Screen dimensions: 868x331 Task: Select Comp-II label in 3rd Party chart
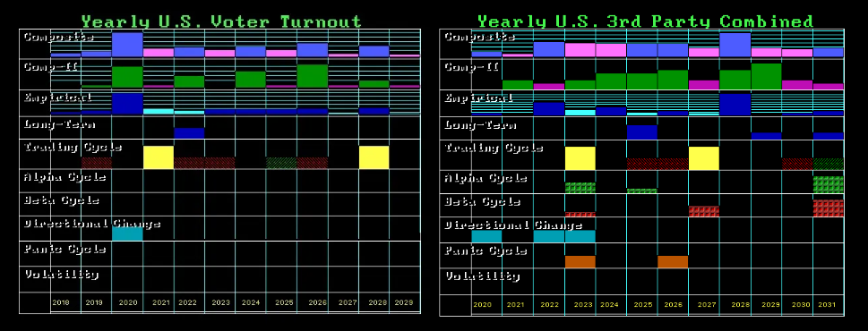[x=472, y=67]
